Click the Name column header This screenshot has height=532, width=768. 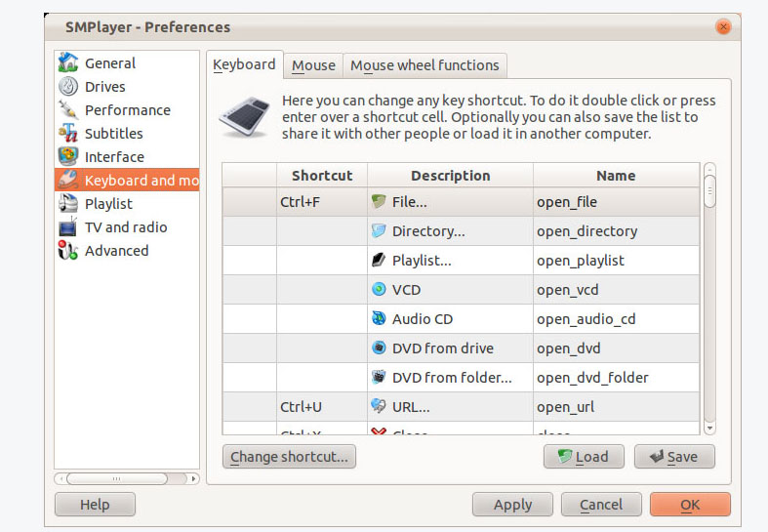tap(616, 176)
